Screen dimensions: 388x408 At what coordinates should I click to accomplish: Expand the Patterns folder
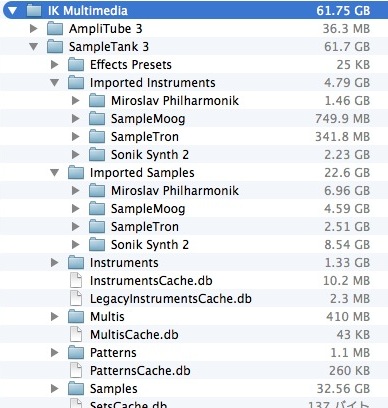pyautogui.click(x=55, y=353)
